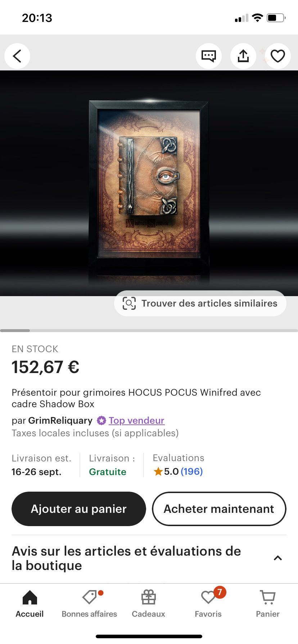Tap the back arrow icon
This screenshot has width=298, height=644.
point(17,56)
